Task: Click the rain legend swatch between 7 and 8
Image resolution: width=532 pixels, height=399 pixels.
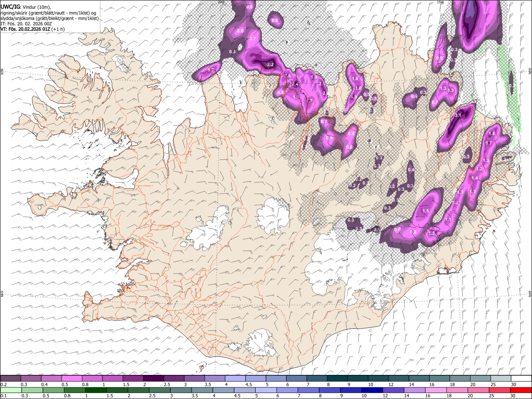Action: [x=308, y=390]
